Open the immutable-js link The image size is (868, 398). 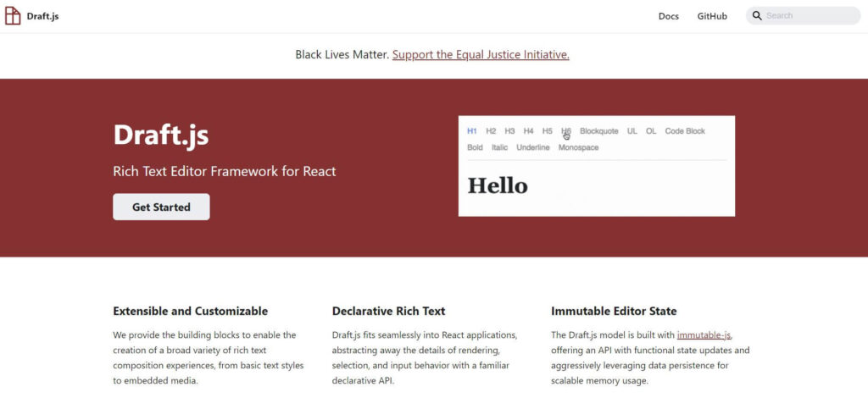pyautogui.click(x=704, y=334)
